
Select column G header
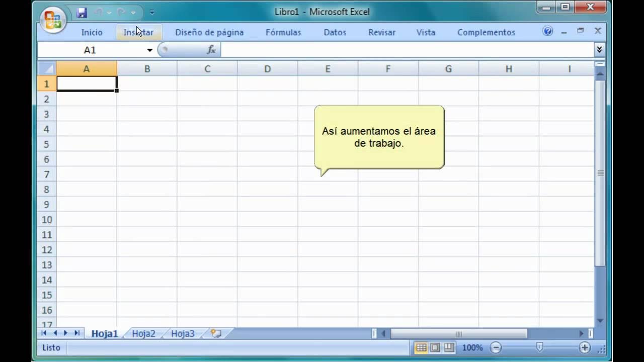448,69
